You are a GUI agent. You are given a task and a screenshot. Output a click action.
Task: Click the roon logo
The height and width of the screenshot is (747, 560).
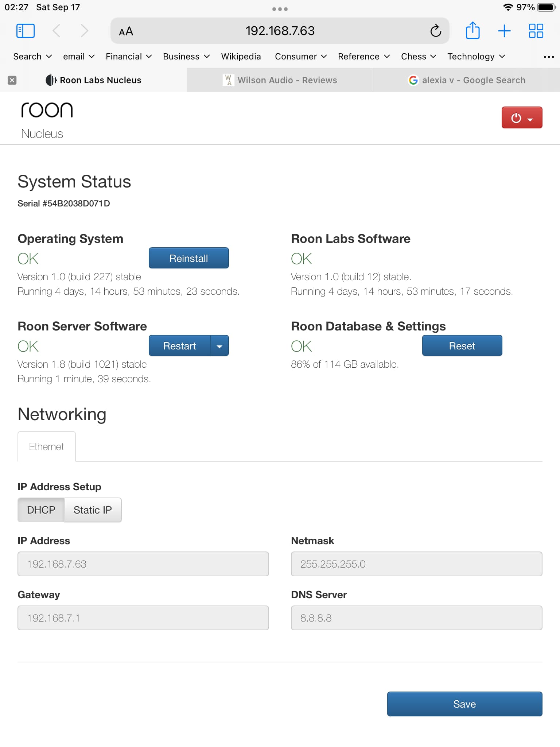tap(47, 110)
